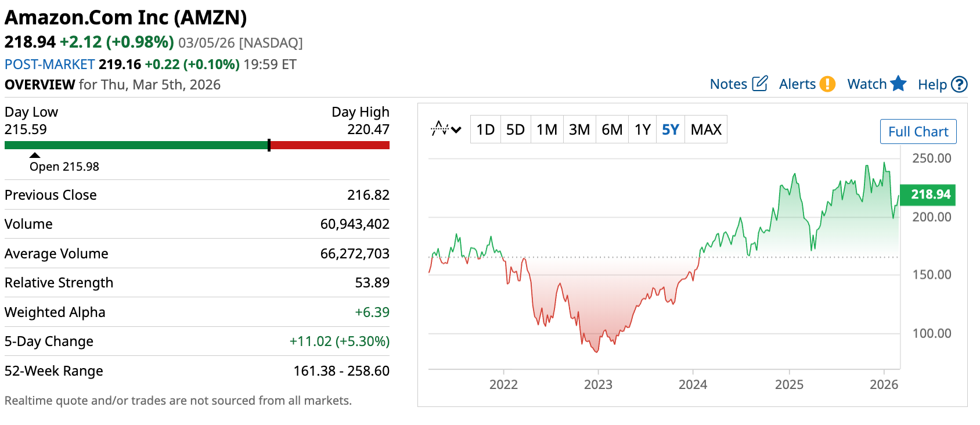Show the MAX chart range

tap(706, 129)
